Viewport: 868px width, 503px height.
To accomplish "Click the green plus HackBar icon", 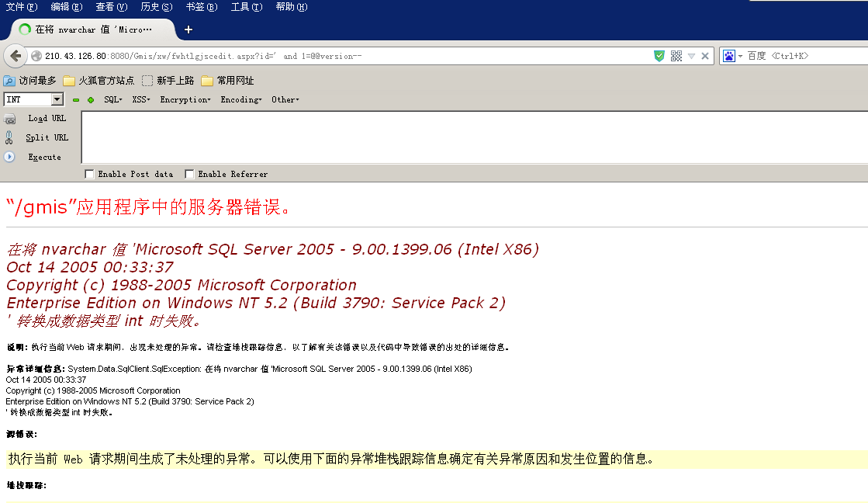I will tap(91, 99).
